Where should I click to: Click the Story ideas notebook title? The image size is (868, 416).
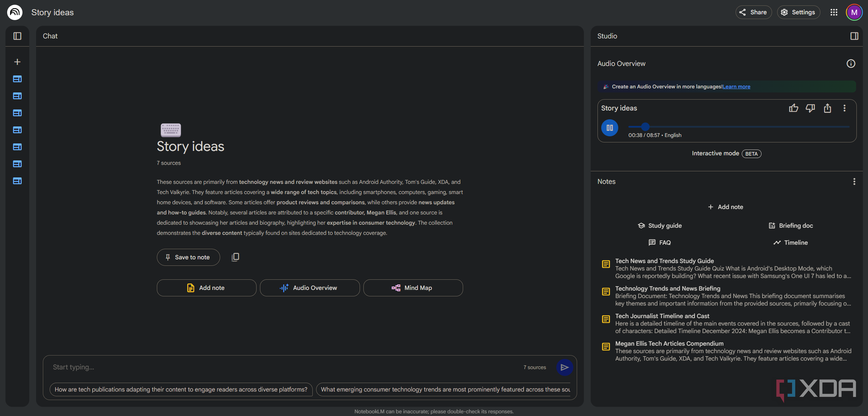(52, 12)
